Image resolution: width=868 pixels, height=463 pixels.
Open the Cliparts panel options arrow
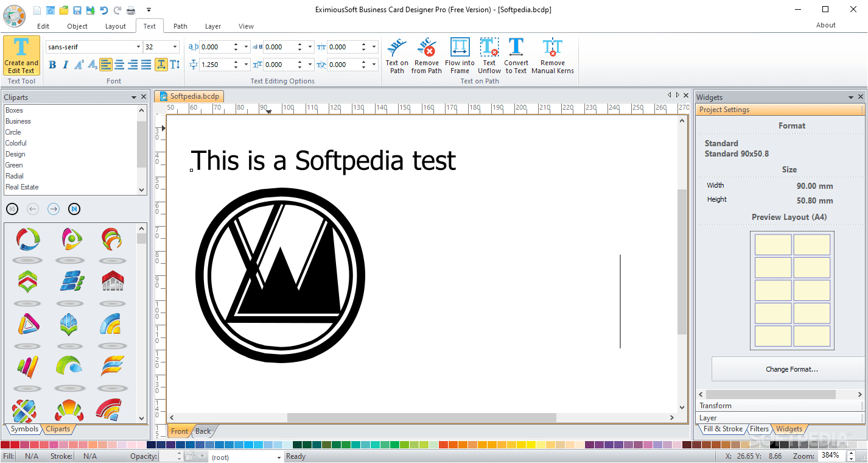click(134, 97)
